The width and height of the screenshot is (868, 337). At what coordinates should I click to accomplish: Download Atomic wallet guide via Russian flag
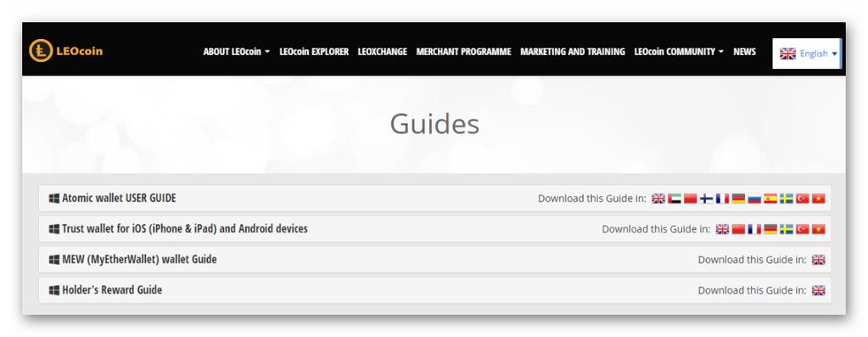754,199
